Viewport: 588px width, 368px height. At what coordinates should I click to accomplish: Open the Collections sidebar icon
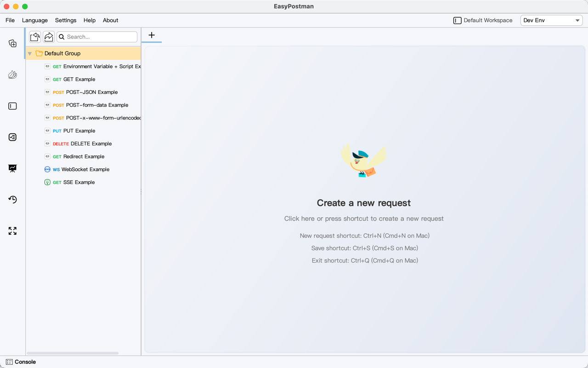(x=12, y=44)
